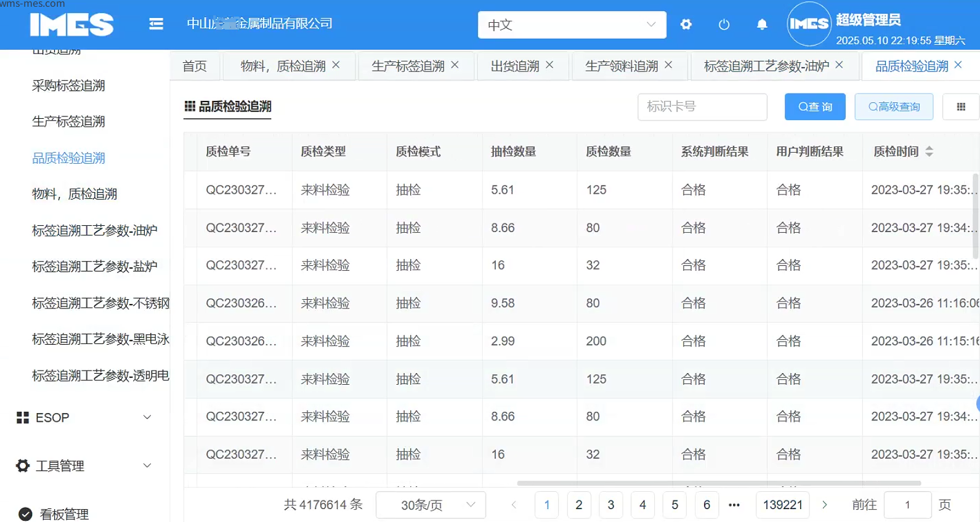Click the 抽检数量 value 9.58
Image resolution: width=980 pixels, height=522 pixels.
503,303
